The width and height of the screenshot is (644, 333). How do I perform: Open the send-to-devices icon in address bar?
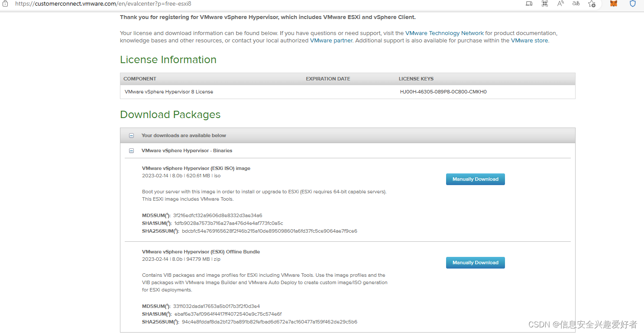click(x=529, y=3)
